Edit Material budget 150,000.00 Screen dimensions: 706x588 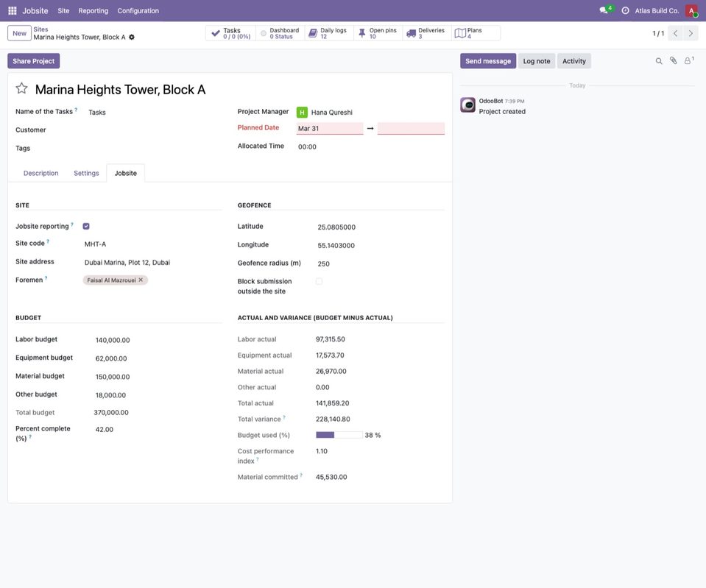158,377
